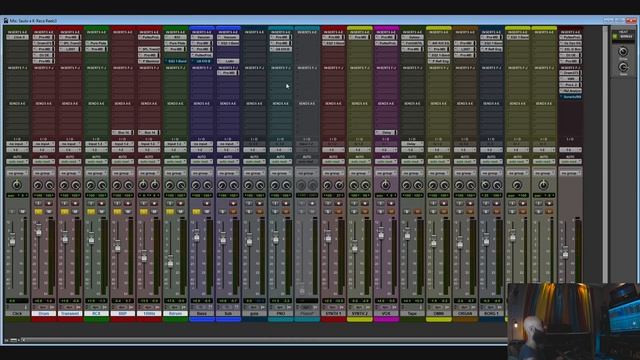640x360 pixels.
Task: Click the Sub track right pan knob
Action: [234, 185]
